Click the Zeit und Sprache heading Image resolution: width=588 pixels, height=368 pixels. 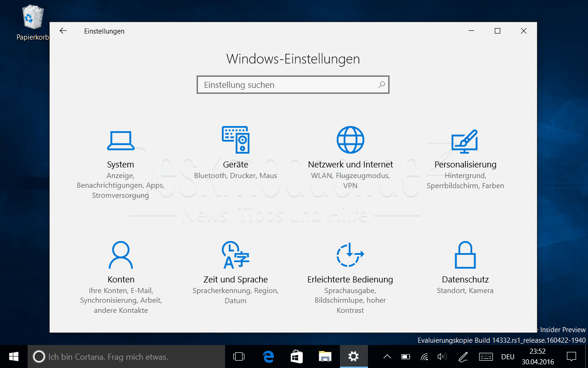pyautogui.click(x=236, y=279)
